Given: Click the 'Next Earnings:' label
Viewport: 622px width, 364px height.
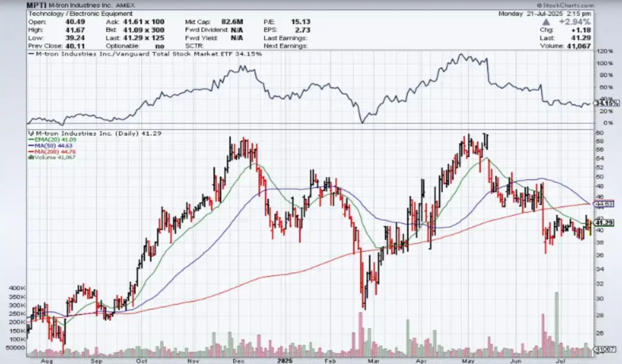Looking at the screenshot, I should (285, 46).
